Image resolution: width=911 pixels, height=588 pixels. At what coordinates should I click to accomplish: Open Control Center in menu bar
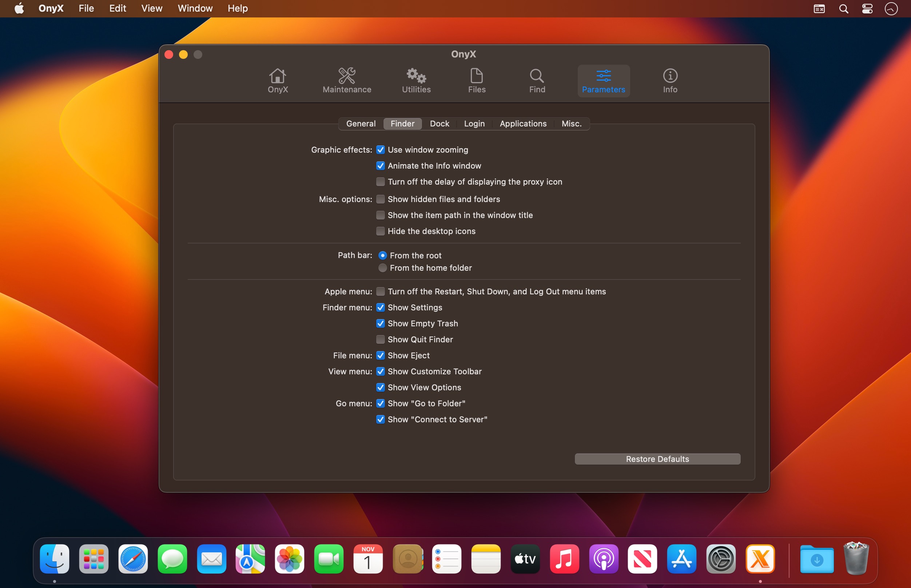click(867, 8)
